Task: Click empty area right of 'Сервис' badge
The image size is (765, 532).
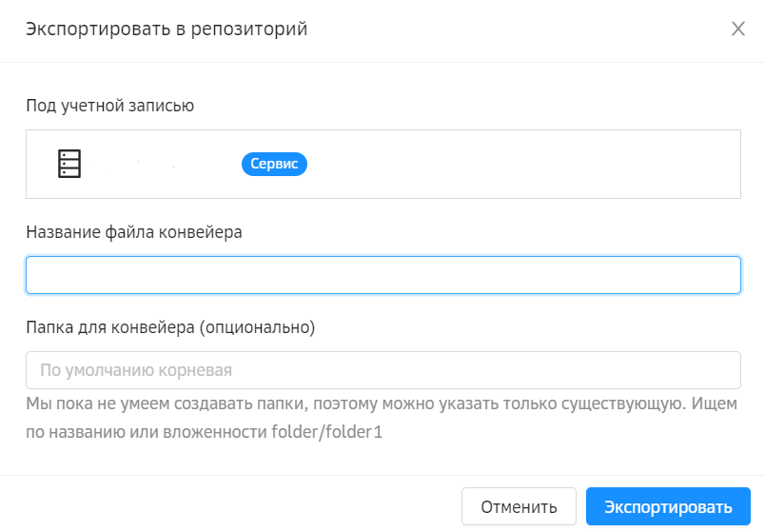Action: click(x=523, y=164)
